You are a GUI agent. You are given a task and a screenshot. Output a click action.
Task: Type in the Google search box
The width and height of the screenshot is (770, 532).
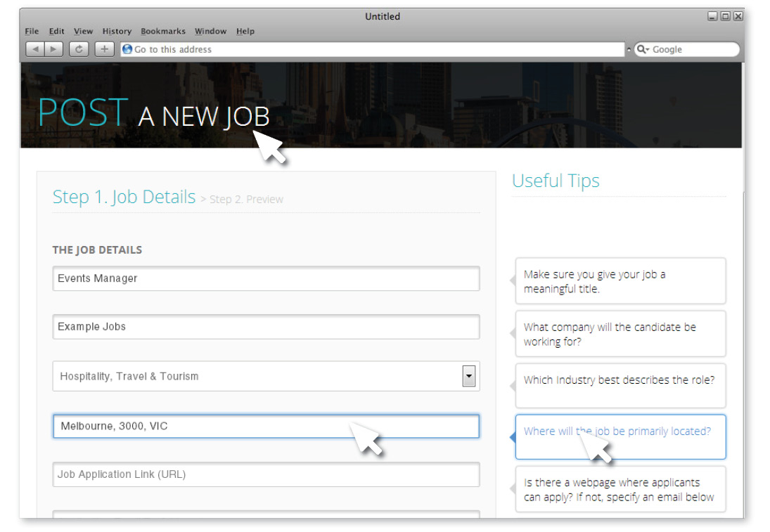691,49
